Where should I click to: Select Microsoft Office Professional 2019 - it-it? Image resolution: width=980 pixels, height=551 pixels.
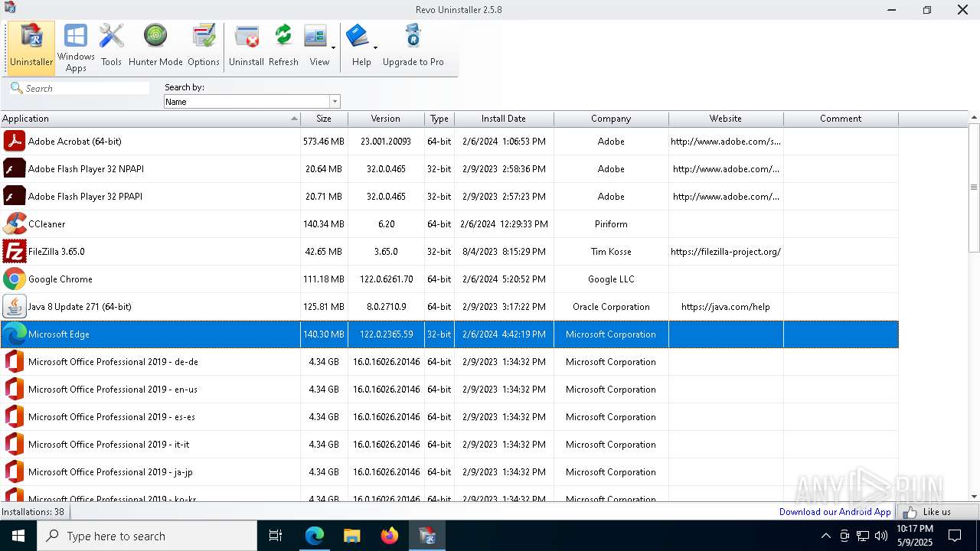(x=109, y=444)
